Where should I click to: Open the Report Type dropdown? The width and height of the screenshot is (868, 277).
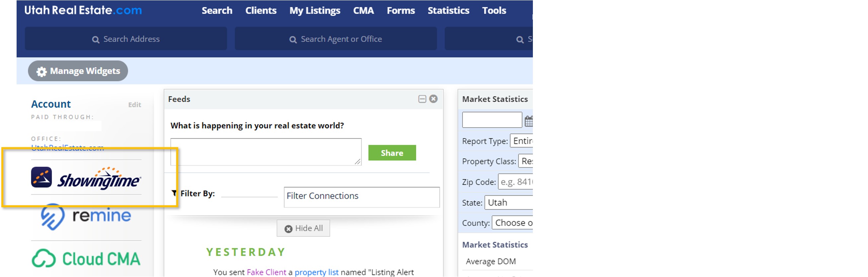pyautogui.click(x=522, y=141)
